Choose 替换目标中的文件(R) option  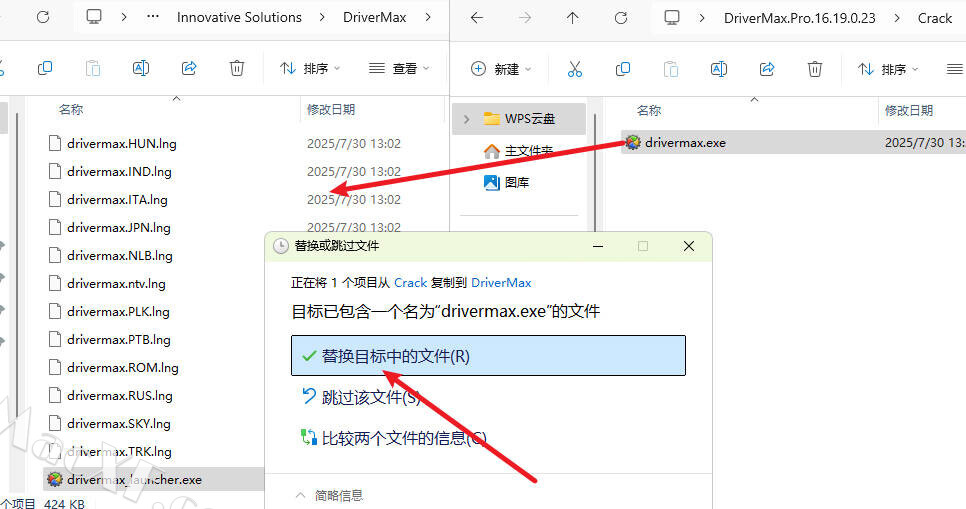[x=488, y=356]
